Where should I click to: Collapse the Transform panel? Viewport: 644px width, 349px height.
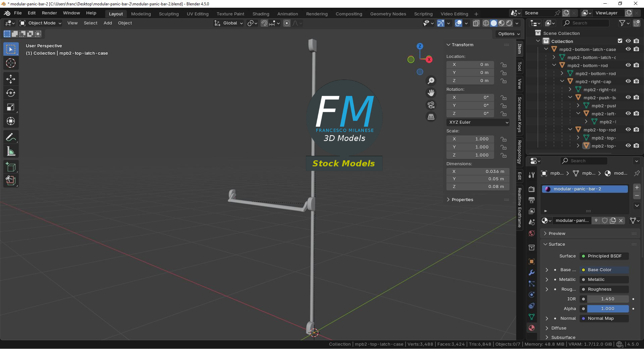tap(448, 45)
